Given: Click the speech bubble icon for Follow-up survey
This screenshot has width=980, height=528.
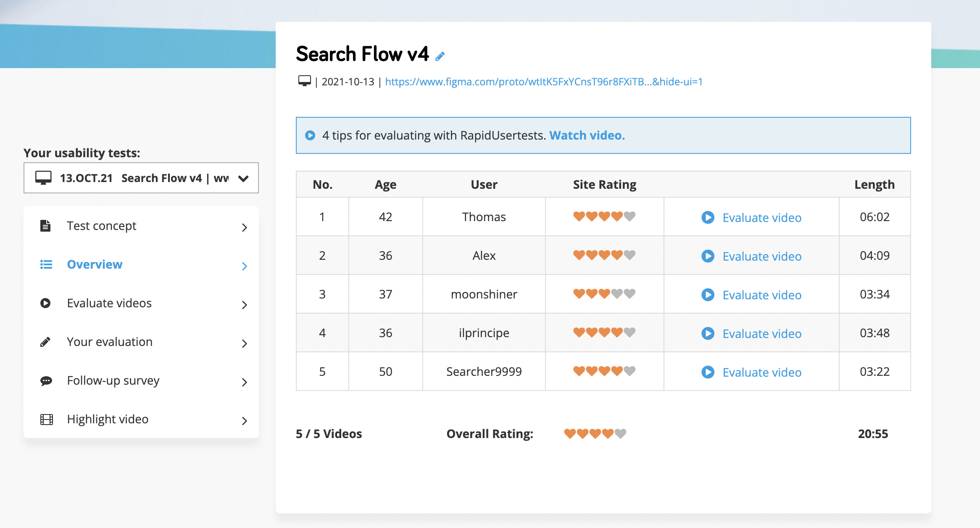Looking at the screenshot, I should [46, 380].
